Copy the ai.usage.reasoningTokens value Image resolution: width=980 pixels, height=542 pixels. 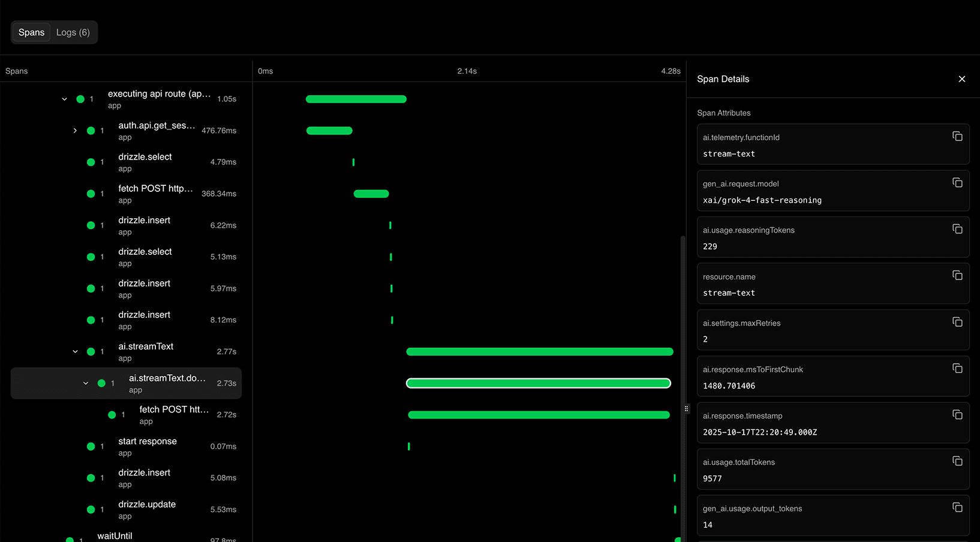(957, 228)
